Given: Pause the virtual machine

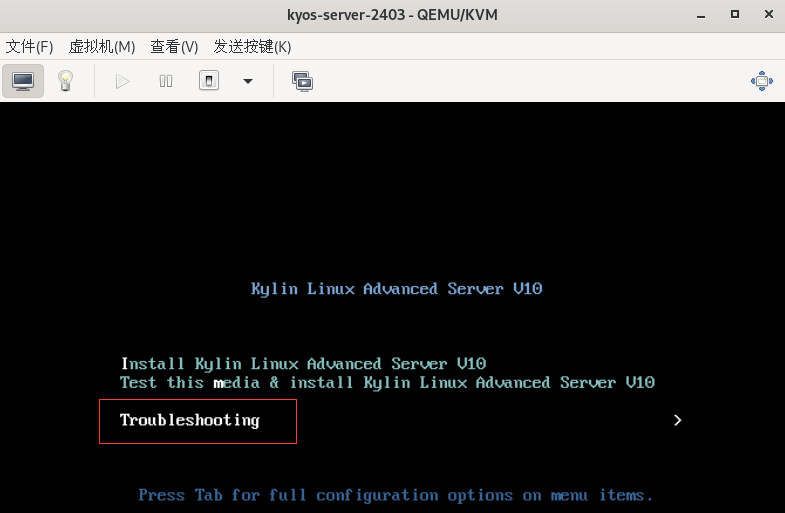Looking at the screenshot, I should click(x=166, y=81).
